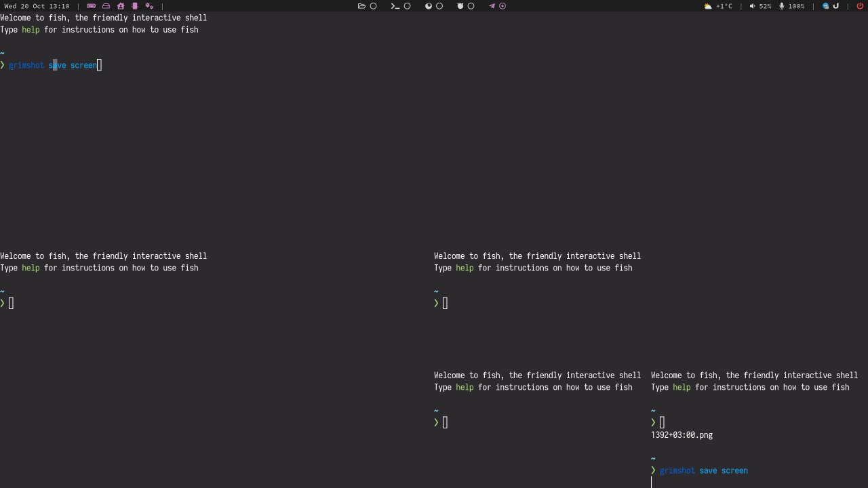Click the microphone icon

click(782, 6)
